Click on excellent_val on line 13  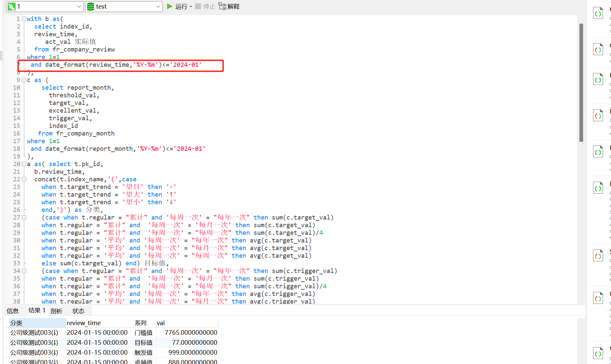[73, 111]
